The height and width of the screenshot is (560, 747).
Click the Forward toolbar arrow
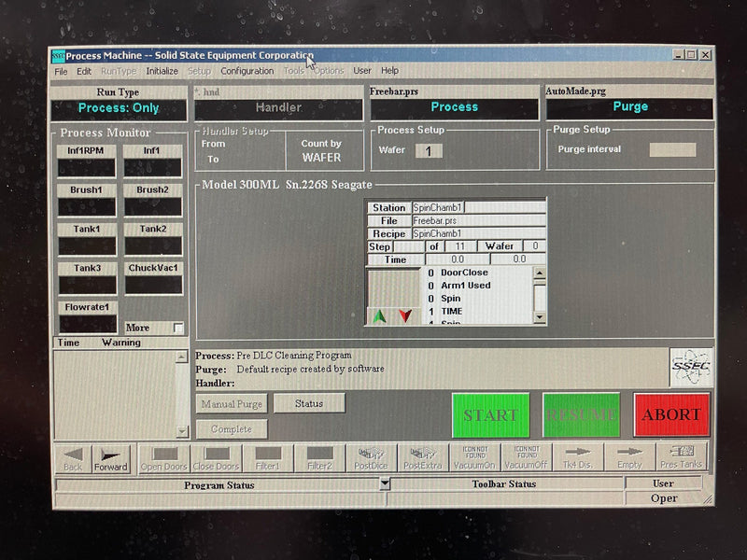[x=110, y=458]
